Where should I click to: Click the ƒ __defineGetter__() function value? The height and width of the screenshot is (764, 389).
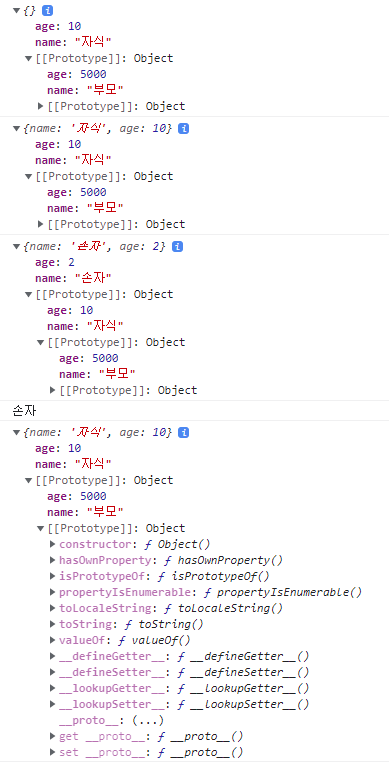click(243, 656)
